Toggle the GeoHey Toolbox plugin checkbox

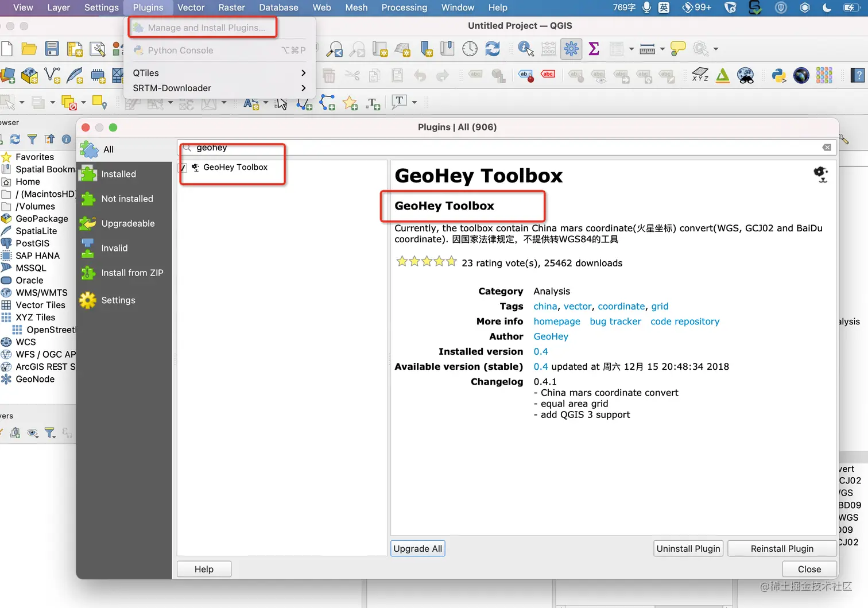pos(183,168)
